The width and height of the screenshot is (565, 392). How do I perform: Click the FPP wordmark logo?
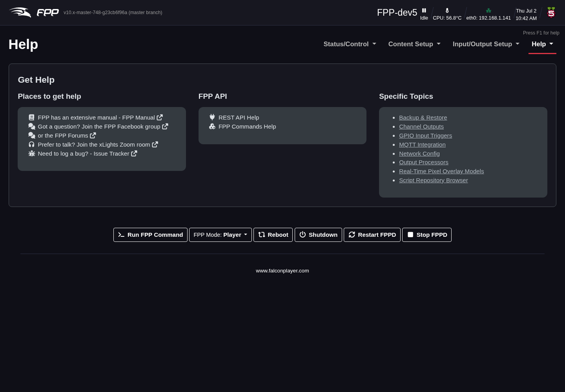[x=48, y=13]
